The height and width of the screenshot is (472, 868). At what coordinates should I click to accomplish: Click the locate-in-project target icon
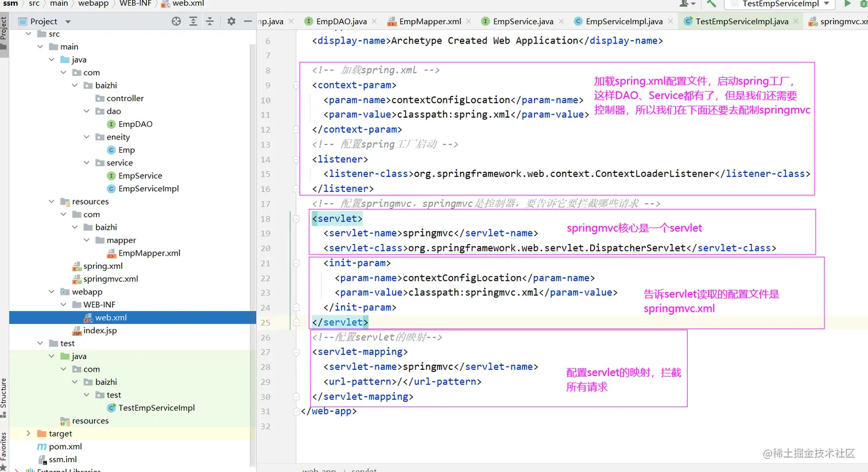176,21
